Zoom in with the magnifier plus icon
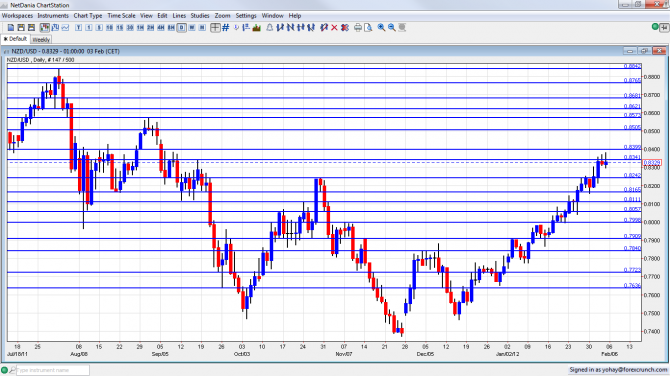670x376 pixels. tap(381, 27)
